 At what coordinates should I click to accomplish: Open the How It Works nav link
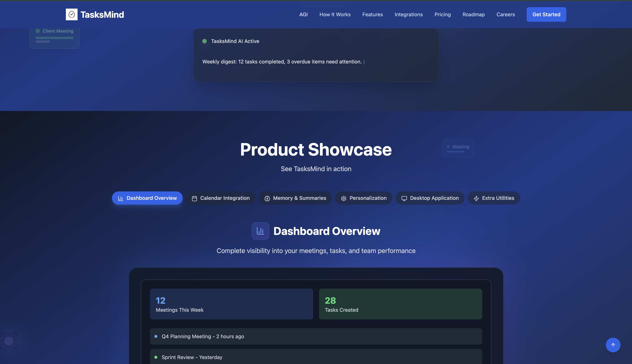coord(335,14)
